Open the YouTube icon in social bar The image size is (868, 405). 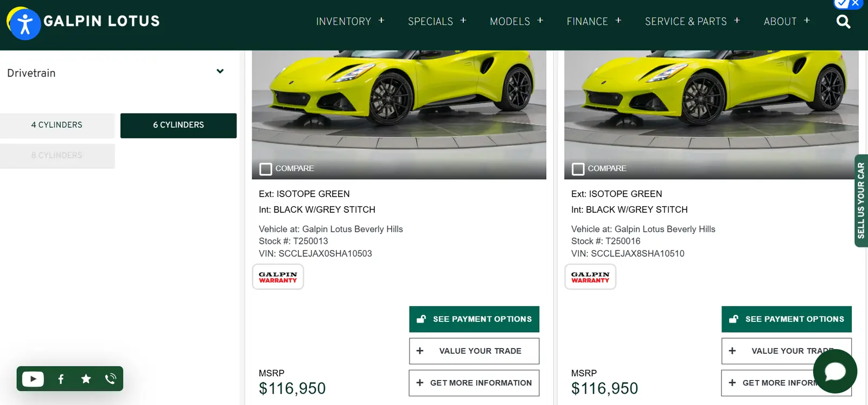(33, 379)
